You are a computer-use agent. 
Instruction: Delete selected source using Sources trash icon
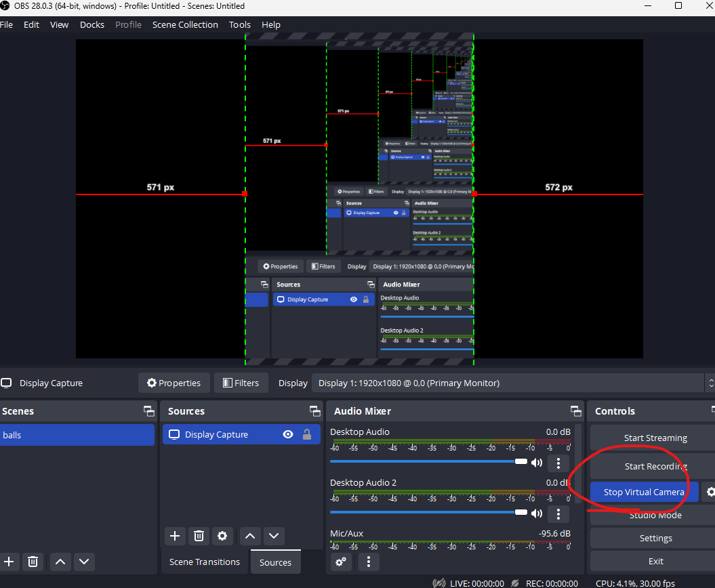click(199, 536)
